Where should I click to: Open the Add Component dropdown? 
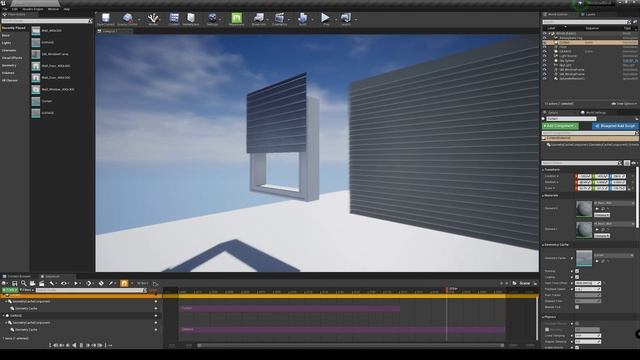[x=560, y=126]
